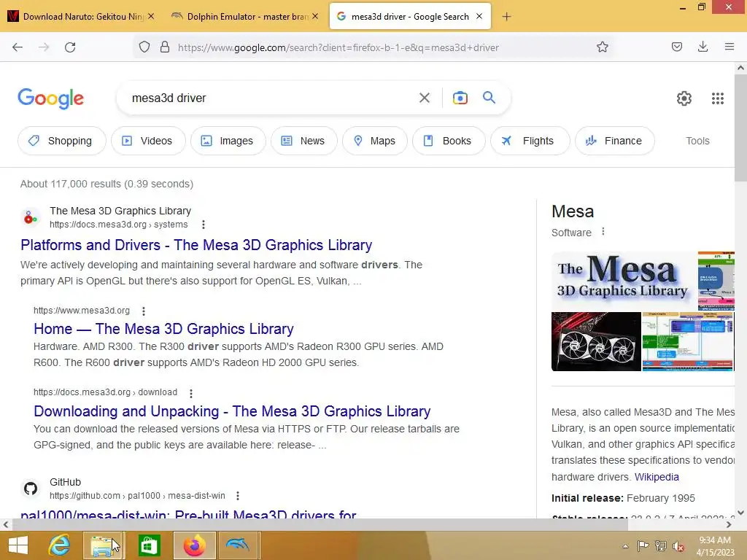Click the browser address bar URL
This screenshot has height=560, width=747.
[x=338, y=47]
